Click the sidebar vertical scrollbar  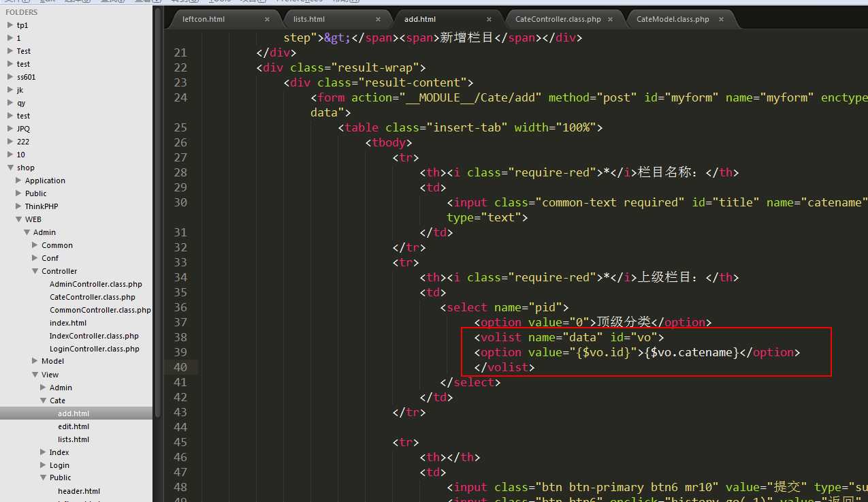pos(158,211)
